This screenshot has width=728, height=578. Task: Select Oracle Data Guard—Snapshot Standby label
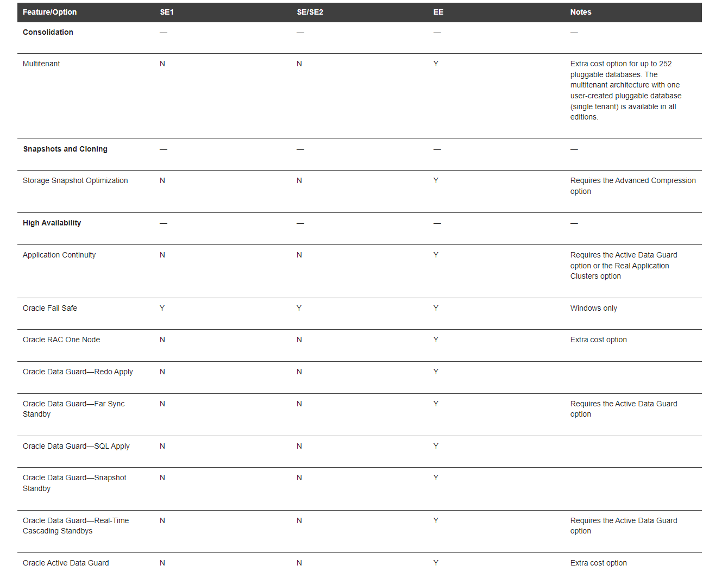click(x=74, y=483)
